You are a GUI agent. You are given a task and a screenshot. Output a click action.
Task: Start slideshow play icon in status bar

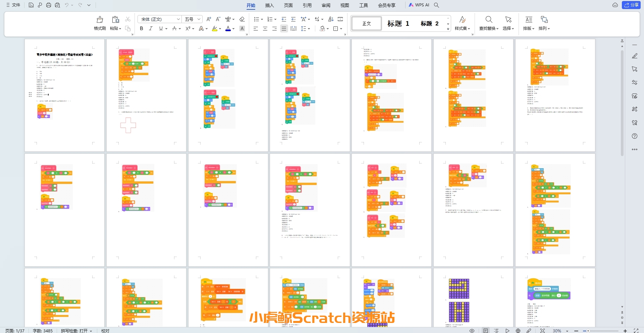pos(507,331)
